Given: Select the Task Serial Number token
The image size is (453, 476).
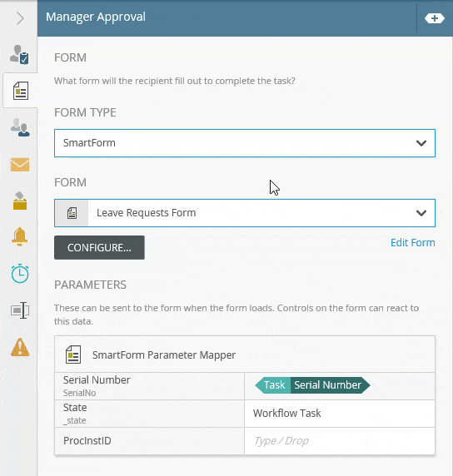Looking at the screenshot, I should click(312, 385).
